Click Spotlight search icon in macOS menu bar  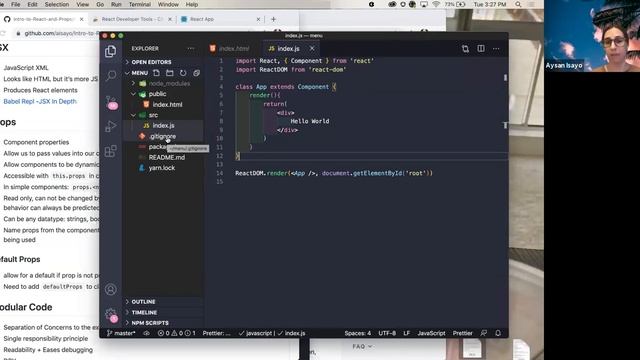coord(518,4)
